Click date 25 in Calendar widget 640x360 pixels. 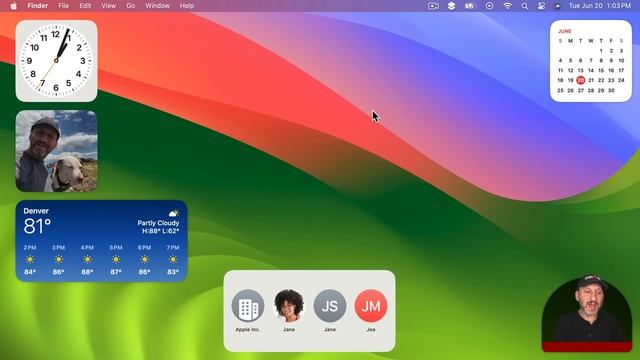pyautogui.click(x=560, y=90)
